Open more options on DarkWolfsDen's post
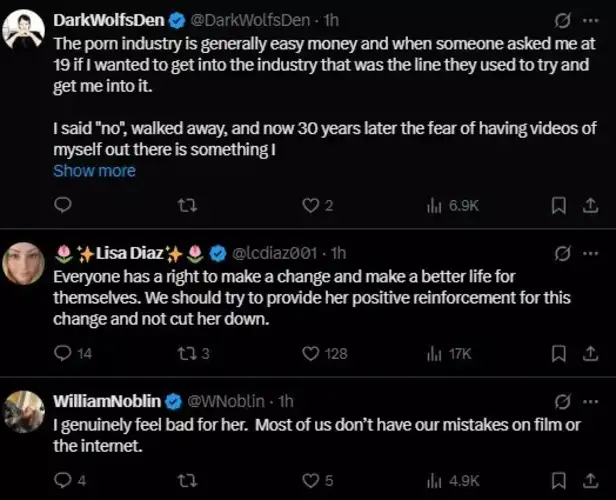616x500 pixels. [x=589, y=19]
